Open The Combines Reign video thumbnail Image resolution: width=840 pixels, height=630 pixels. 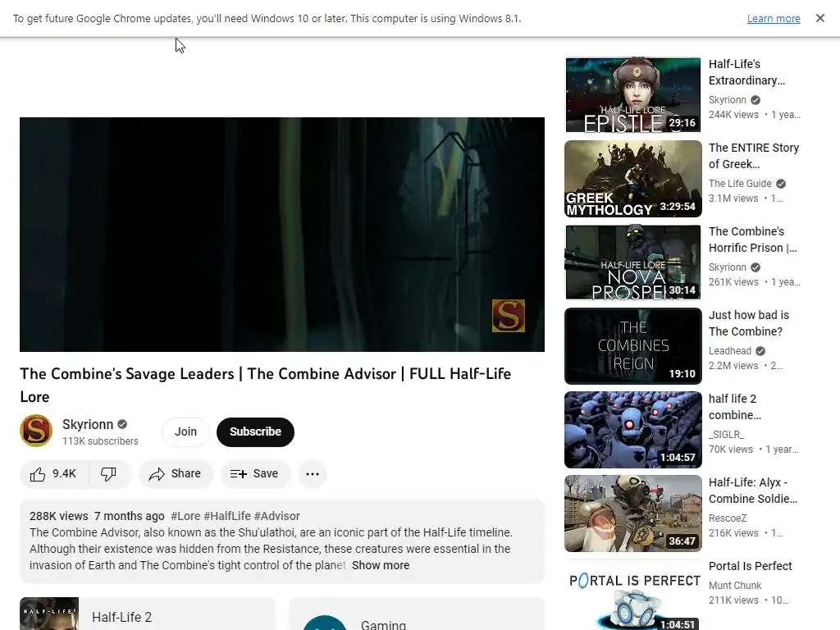pos(632,346)
